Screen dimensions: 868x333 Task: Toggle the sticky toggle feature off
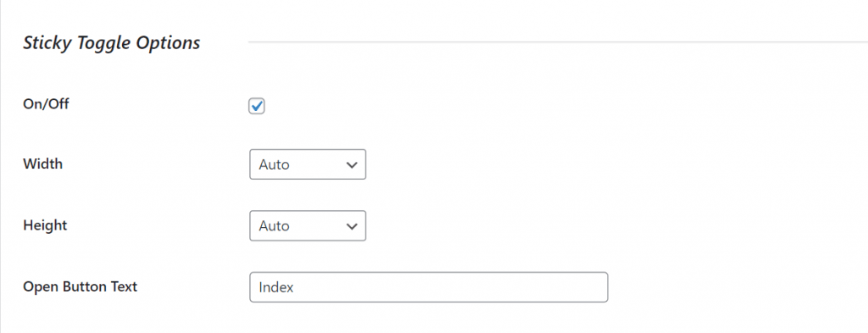[x=256, y=106]
